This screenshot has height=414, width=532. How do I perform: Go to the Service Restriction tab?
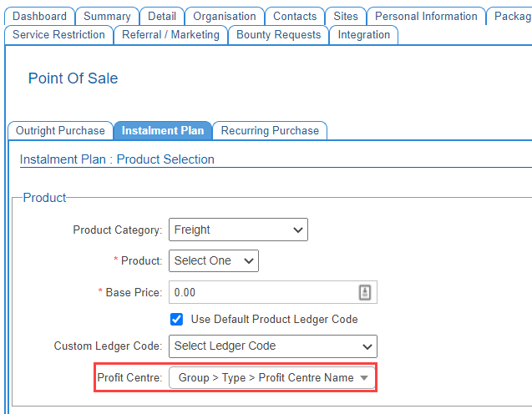tap(58, 35)
